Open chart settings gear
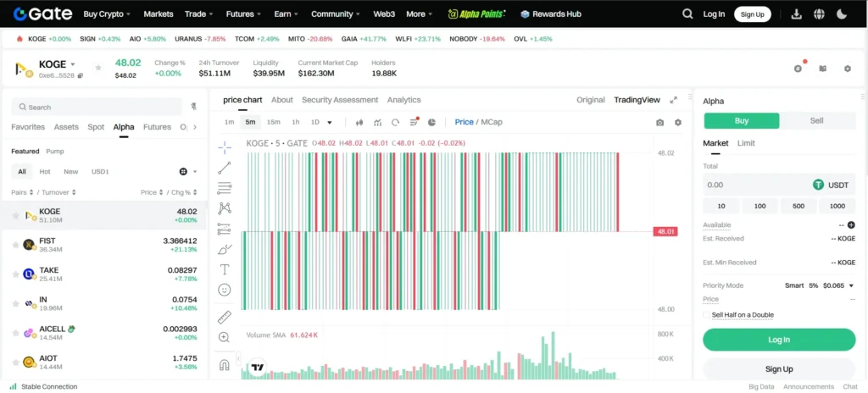This screenshot has width=868, height=393. pos(678,122)
